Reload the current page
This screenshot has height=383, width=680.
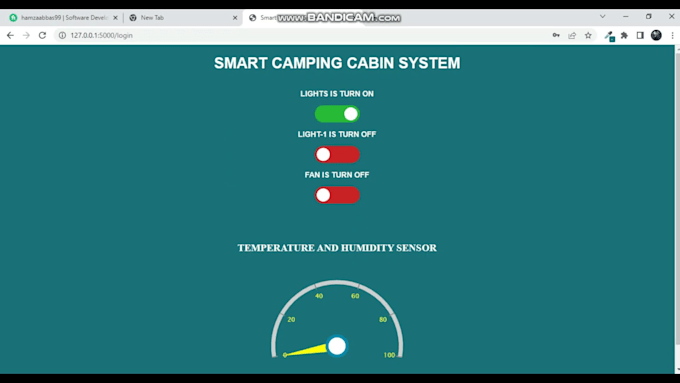click(x=42, y=36)
